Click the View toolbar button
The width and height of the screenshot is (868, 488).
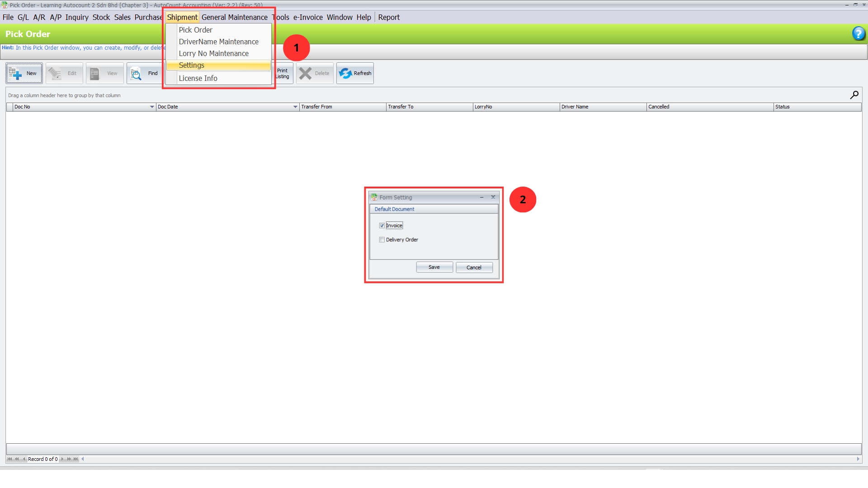104,73
